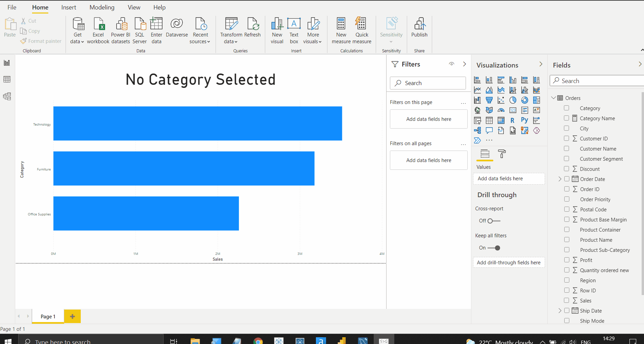The width and height of the screenshot is (644, 344).
Task: Click the Quick measure button
Action: 362,31
